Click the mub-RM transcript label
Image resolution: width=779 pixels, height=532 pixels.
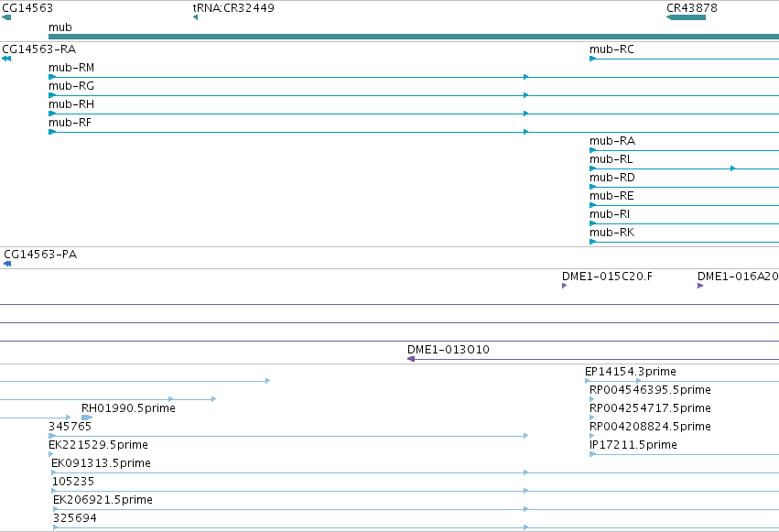[71, 68]
